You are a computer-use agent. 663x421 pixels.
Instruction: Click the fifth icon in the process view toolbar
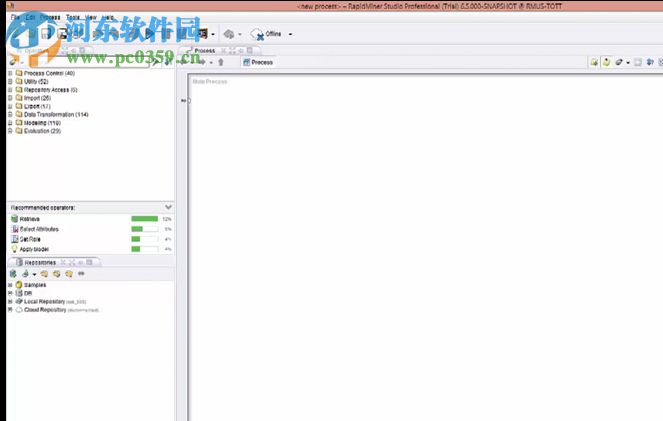pyautogui.click(x=638, y=62)
